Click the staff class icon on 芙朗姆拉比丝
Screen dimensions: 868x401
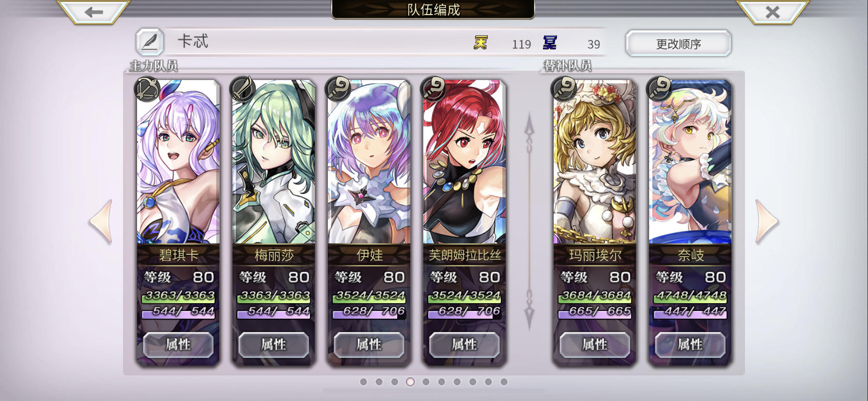(x=433, y=89)
